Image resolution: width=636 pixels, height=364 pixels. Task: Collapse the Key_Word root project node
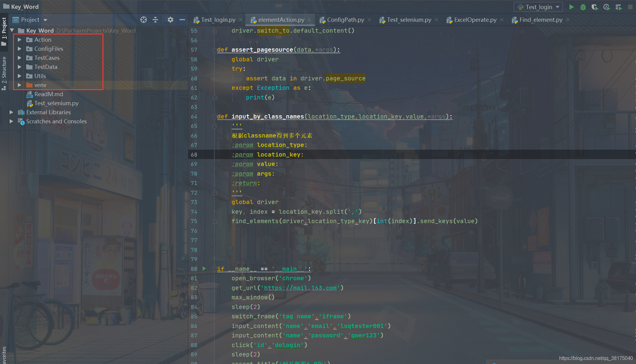[12, 30]
